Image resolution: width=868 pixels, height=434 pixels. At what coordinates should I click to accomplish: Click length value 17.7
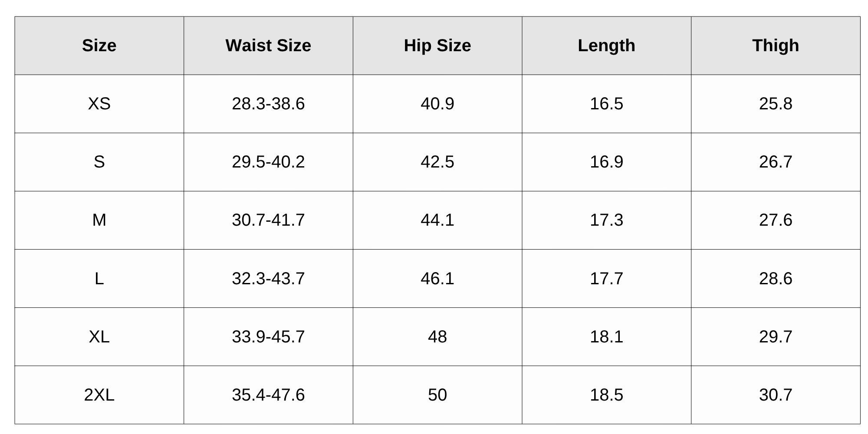(606, 278)
